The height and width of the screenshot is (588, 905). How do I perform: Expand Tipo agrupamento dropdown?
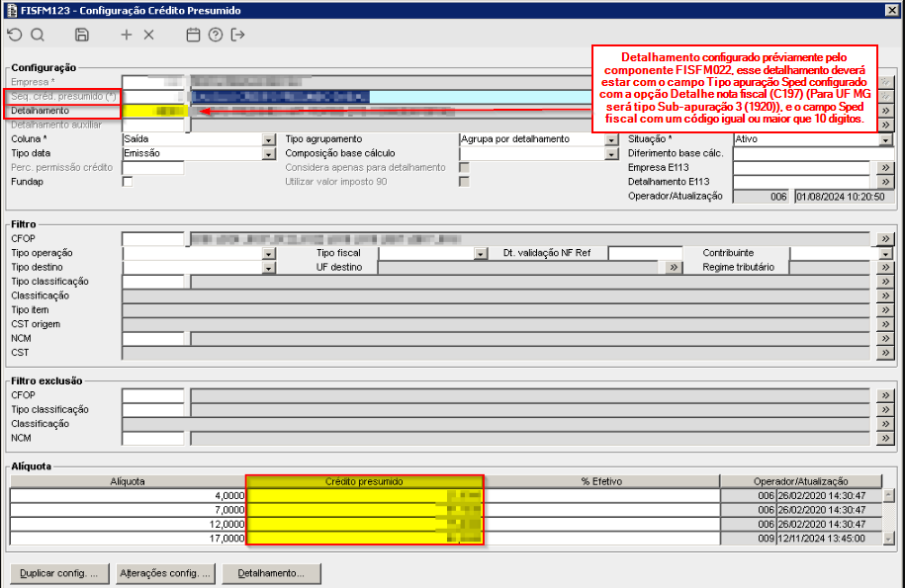coord(612,139)
